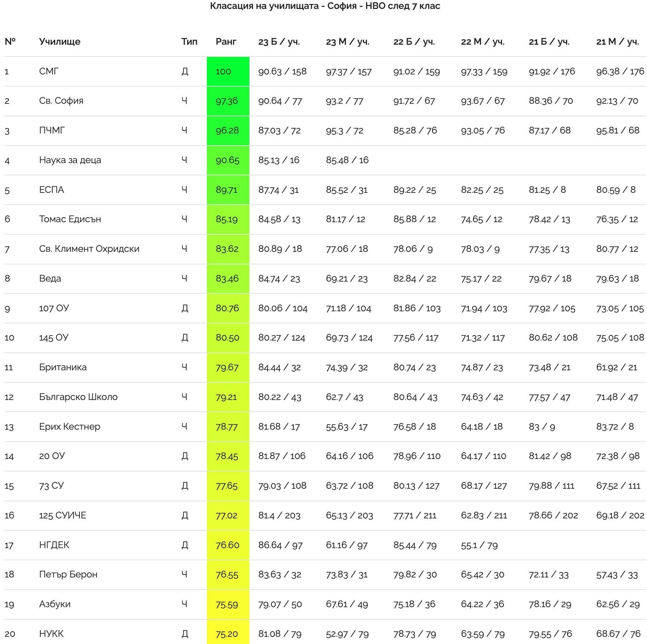Select the Наука за деца school name
The width and height of the screenshot is (647, 644).
pyautogui.click(x=70, y=160)
